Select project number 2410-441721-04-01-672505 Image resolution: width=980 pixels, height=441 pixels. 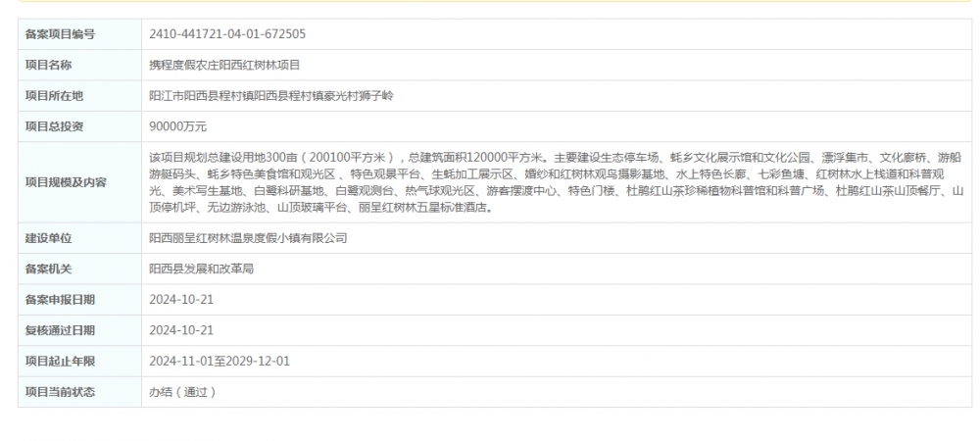click(x=227, y=34)
